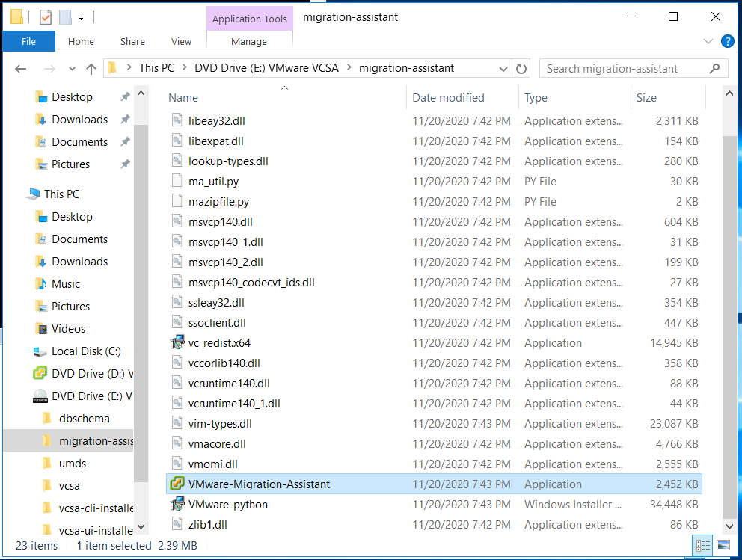Select This PC in navigation pane
The height and width of the screenshot is (560, 742).
61,194
